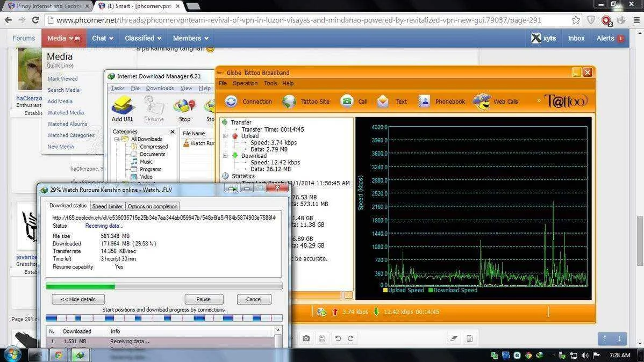Click the undo arrow in editor toolbar

coord(338,338)
